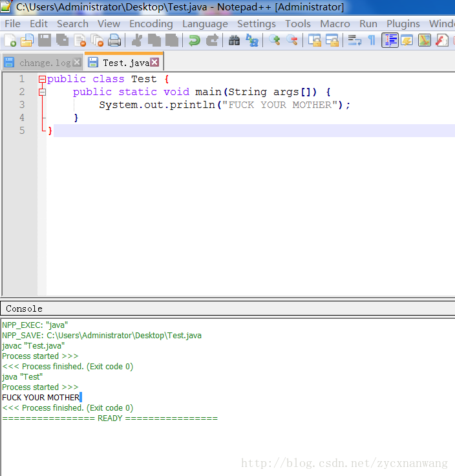This screenshot has width=455, height=476.
Task: Toggle synchronized vertical scrolling icon
Action: (314, 40)
